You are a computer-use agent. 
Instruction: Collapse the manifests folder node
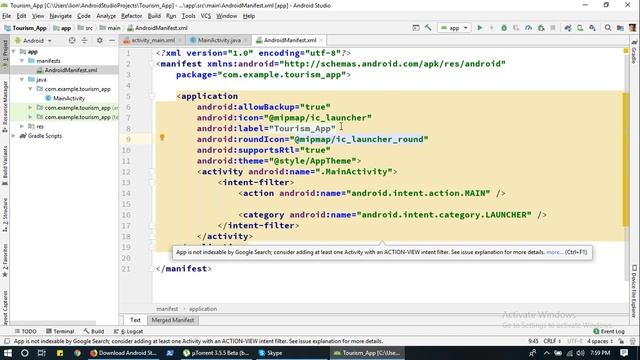coord(22,61)
